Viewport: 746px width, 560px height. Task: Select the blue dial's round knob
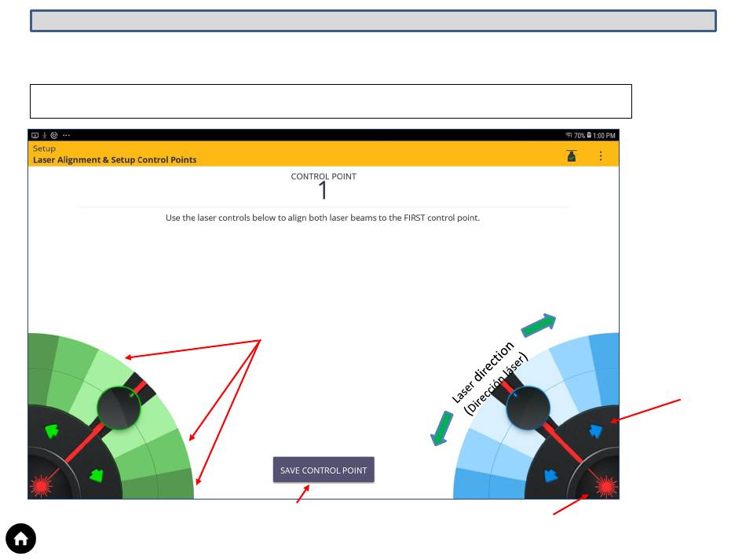(528, 408)
